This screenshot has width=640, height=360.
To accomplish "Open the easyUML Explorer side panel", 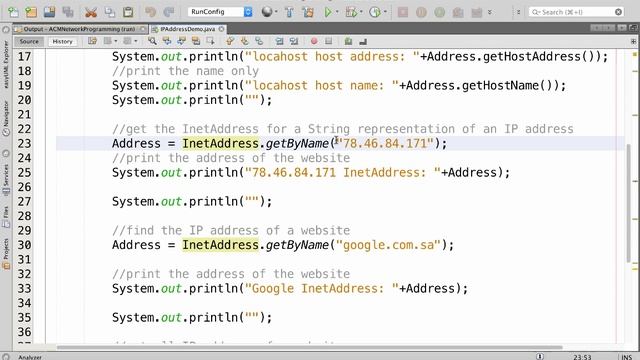I will pos(6,64).
